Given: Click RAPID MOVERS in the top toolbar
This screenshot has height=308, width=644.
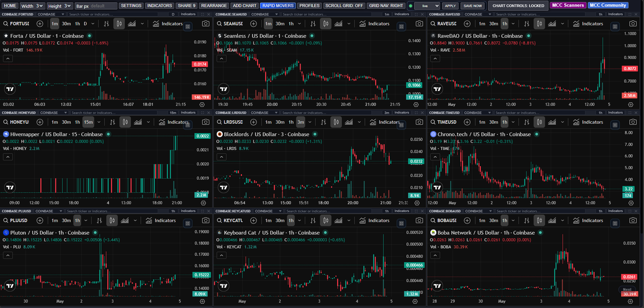Looking at the screenshot, I should tap(278, 5).
